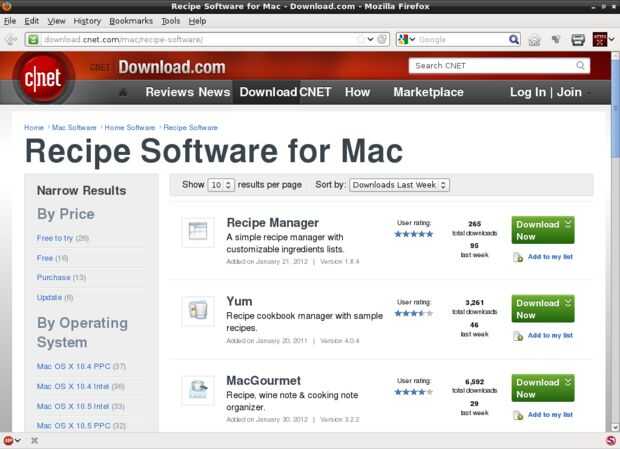Click the dark red add-on toolbar icon

(x=599, y=40)
